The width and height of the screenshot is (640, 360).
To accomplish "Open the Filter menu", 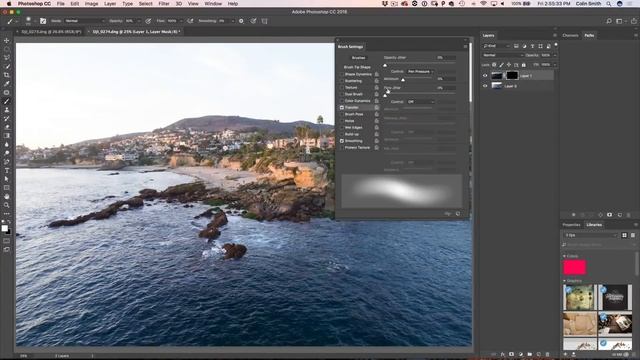I will [164, 4].
